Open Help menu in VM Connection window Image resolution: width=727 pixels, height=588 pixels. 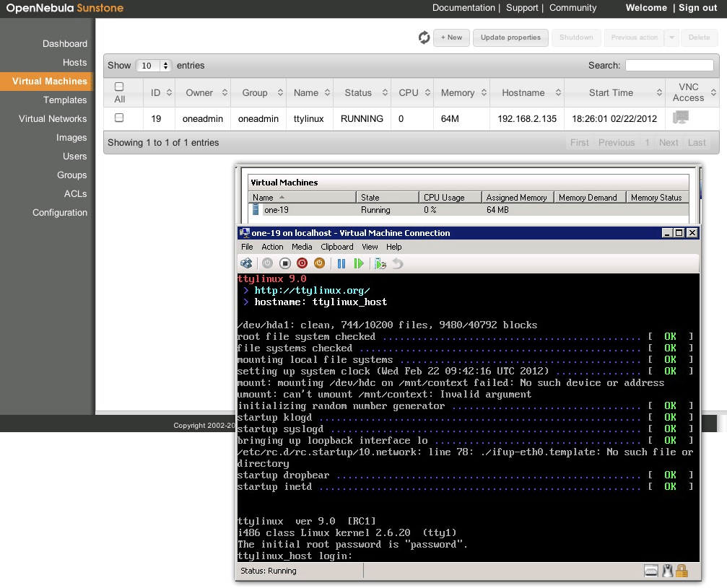(394, 247)
